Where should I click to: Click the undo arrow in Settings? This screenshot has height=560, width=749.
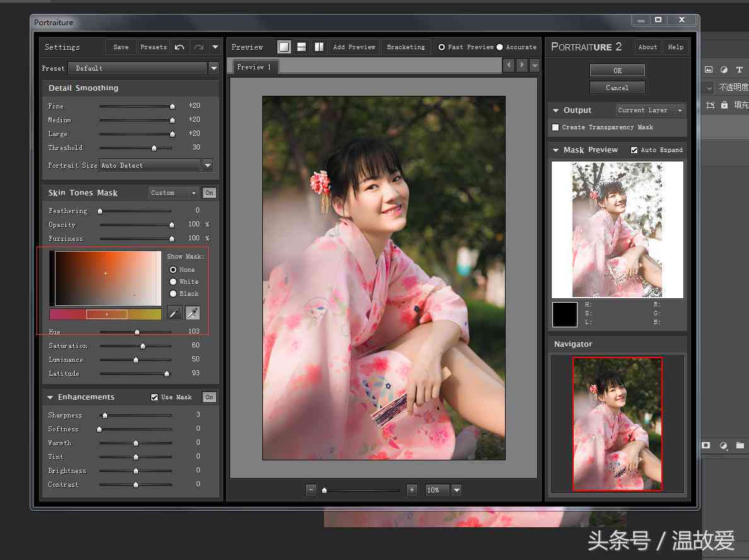tap(180, 47)
